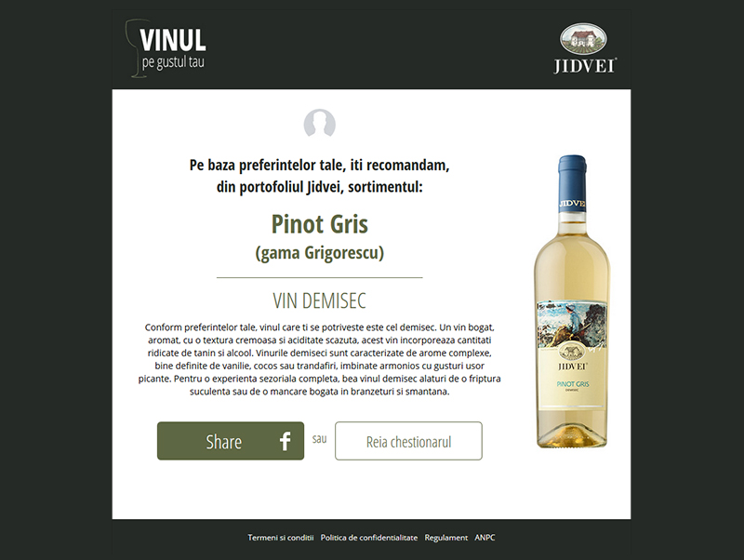The height and width of the screenshot is (560, 744).
Task: Click the JIDVEI wordmark text in header
Action: point(585,65)
